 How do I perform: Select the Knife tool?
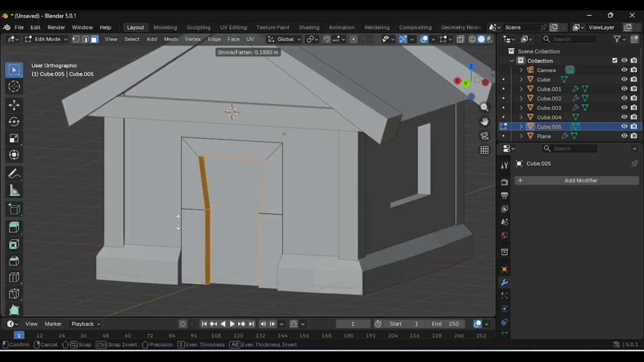coord(14,294)
